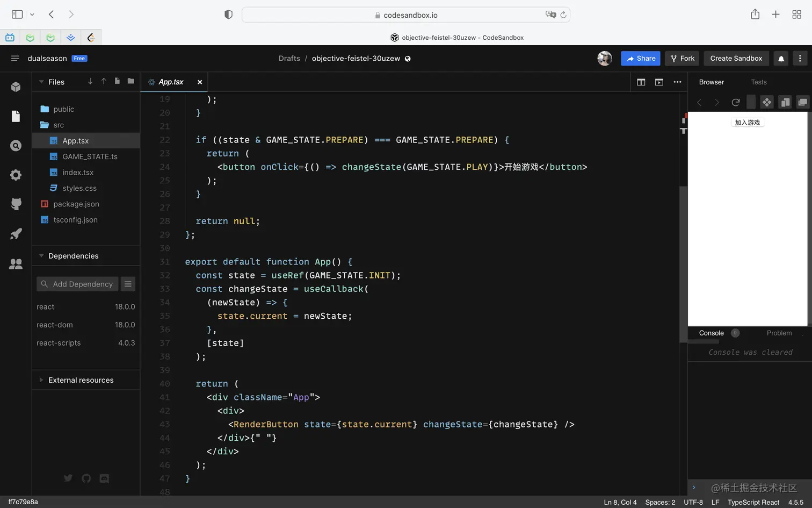Screen dimensions: 812x508
Task: Click Create Sandbox button
Action: (736, 58)
